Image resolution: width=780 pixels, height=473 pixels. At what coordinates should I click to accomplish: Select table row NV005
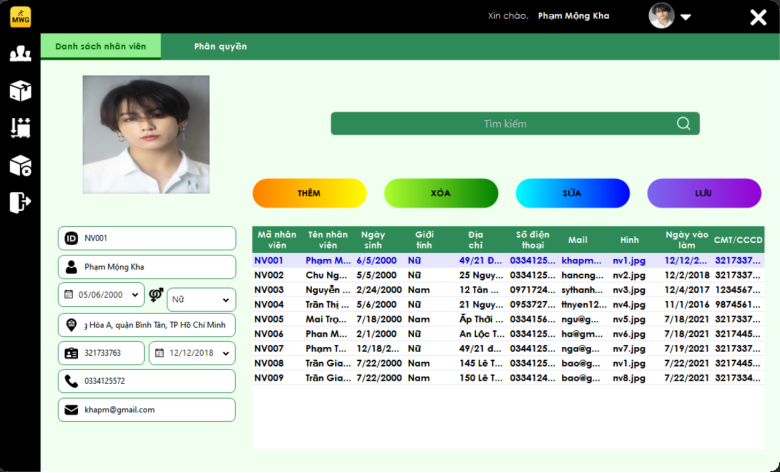point(508,319)
